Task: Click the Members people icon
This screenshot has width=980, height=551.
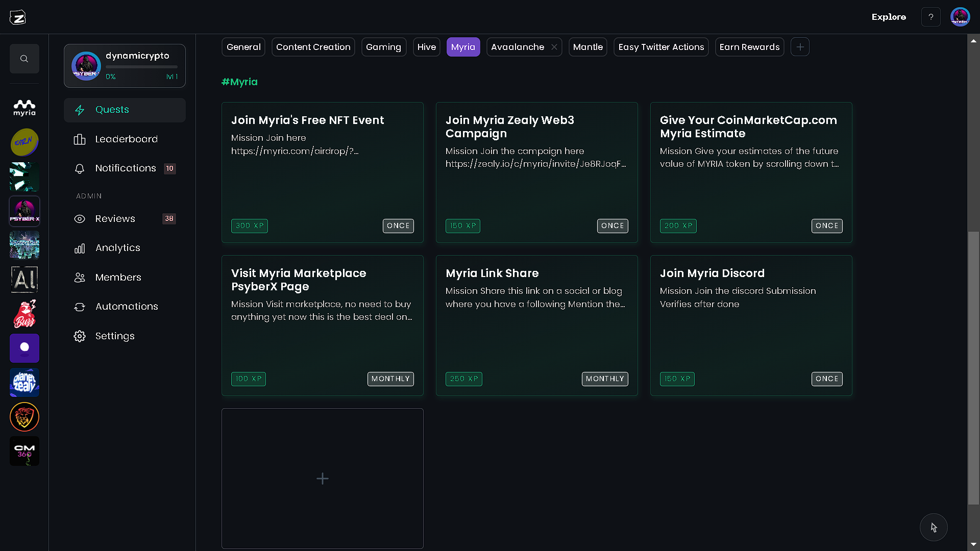Action: [x=80, y=278]
